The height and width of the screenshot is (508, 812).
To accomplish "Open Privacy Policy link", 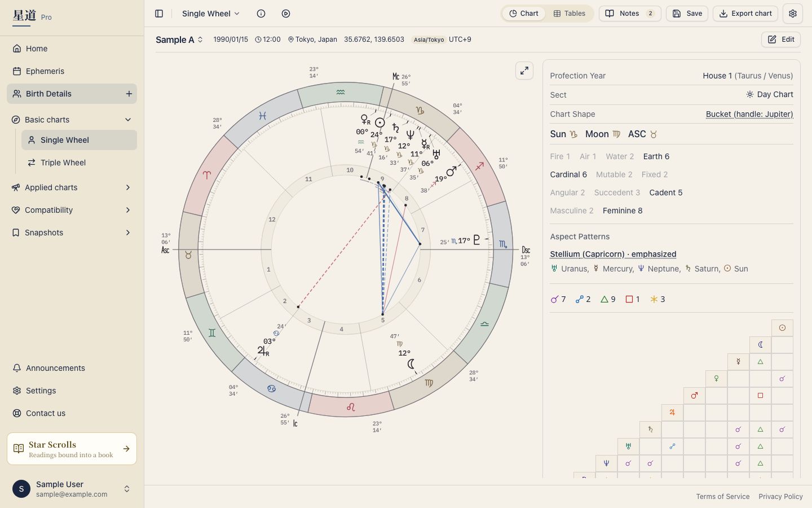I will coord(780,497).
